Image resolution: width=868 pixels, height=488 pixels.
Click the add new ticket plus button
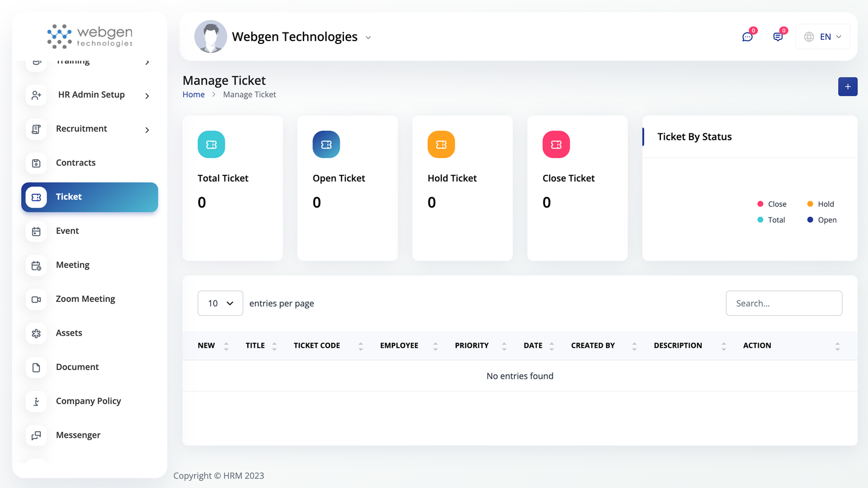(848, 86)
